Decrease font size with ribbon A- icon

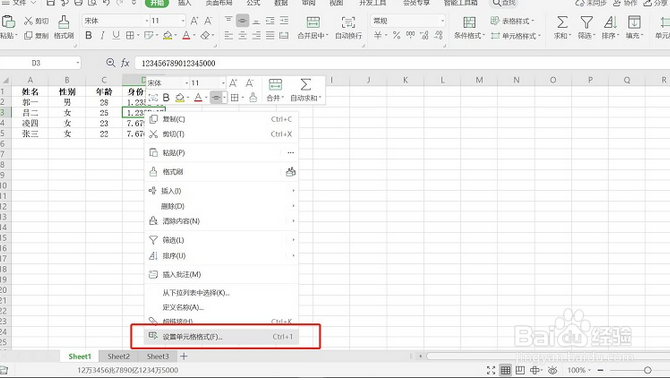208,21
